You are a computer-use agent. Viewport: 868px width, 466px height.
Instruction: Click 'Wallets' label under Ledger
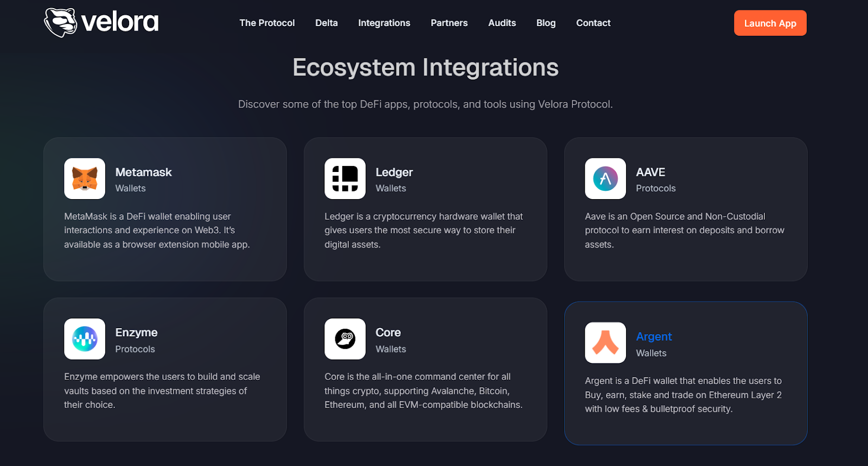coord(391,188)
